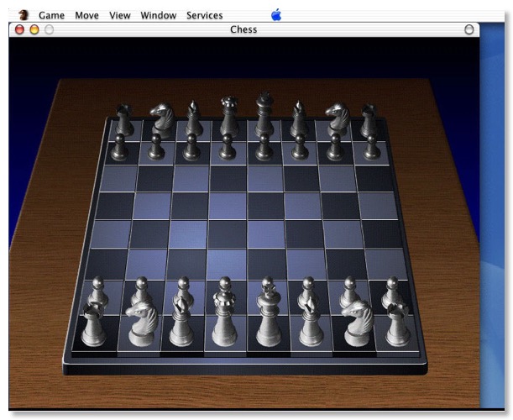Click the blue Apple logo in menu bar
The width and height of the screenshot is (513, 420).
[276, 15]
